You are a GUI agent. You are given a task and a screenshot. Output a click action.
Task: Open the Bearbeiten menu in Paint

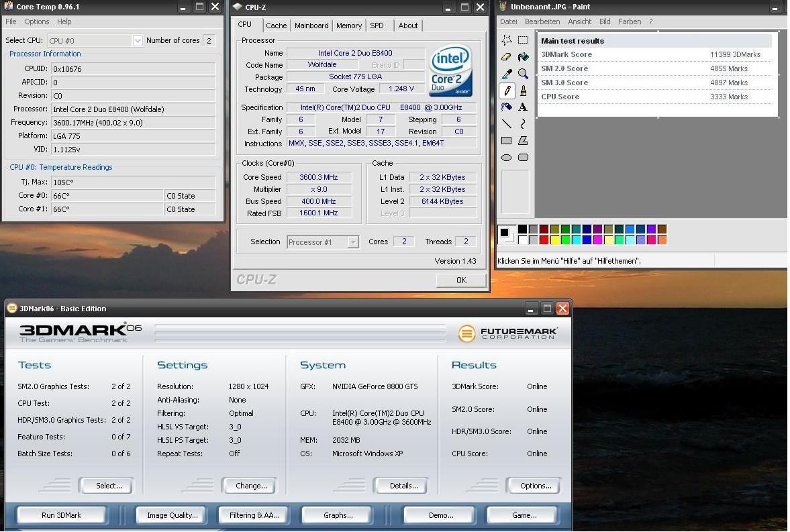click(542, 21)
